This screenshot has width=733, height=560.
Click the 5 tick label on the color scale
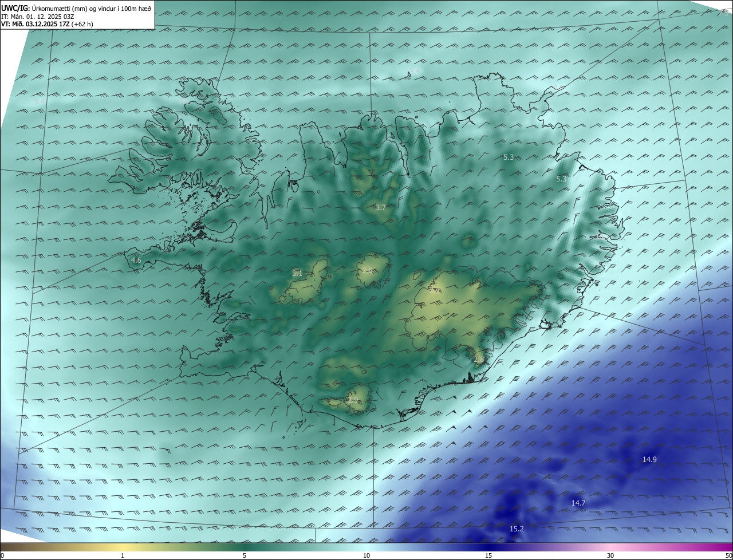[245, 555]
